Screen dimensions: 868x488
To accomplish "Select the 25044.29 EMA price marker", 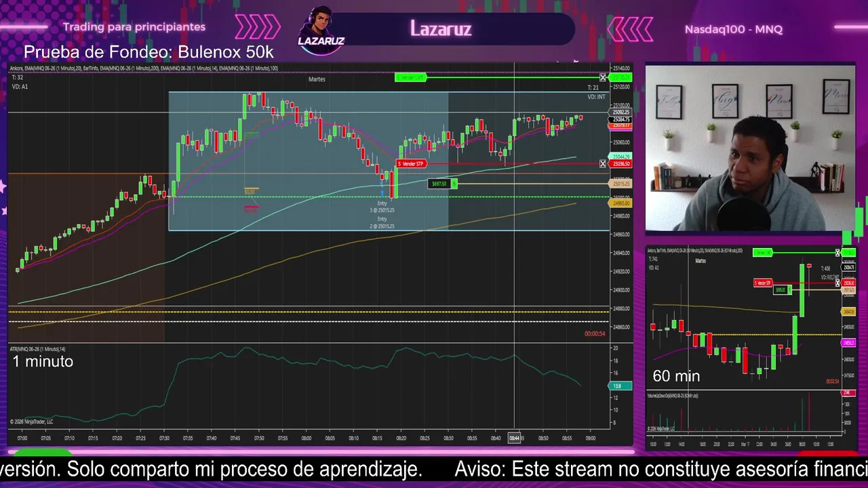I will tap(621, 157).
